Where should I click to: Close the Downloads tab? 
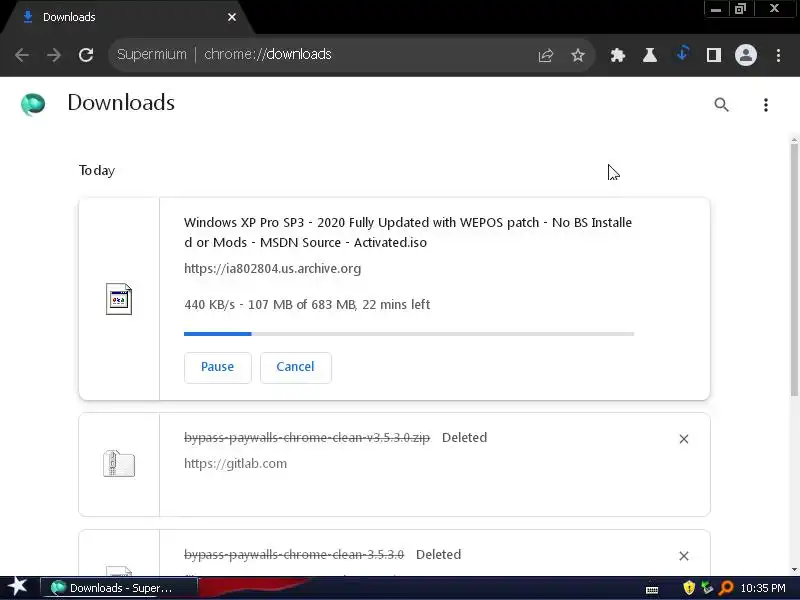click(232, 17)
